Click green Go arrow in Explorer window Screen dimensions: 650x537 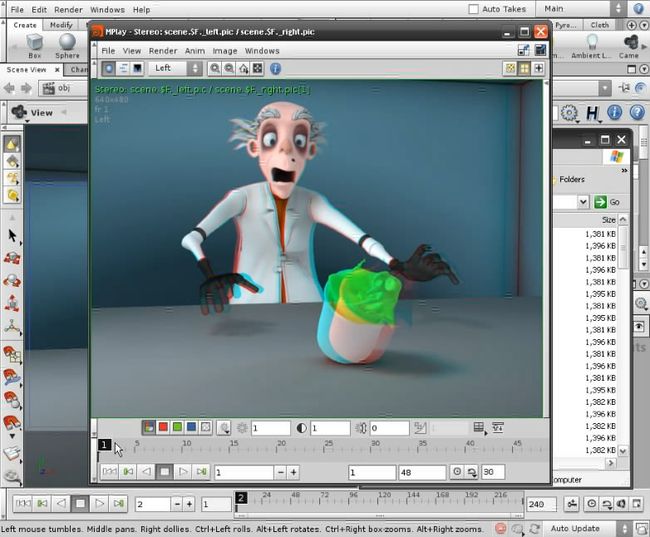tap(600, 202)
